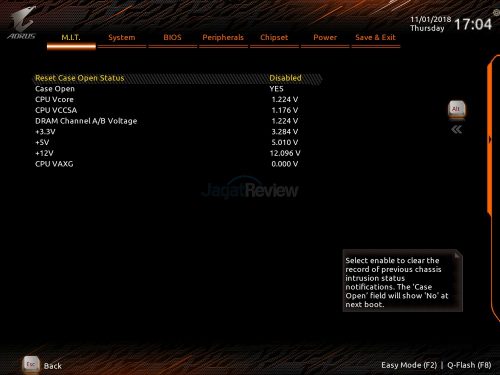
Task: Open the Disabled value dropdown
Action: 285,78
